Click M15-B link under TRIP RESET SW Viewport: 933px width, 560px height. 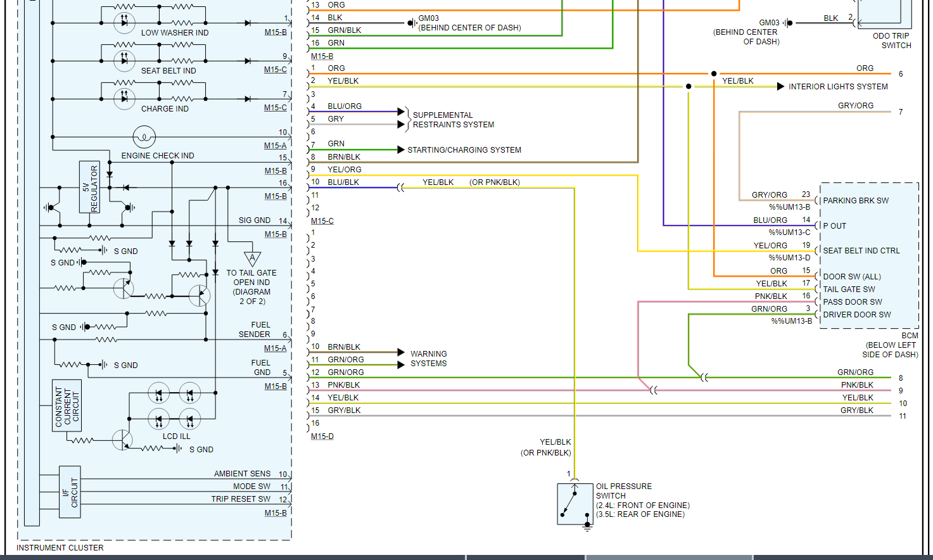click(276, 513)
